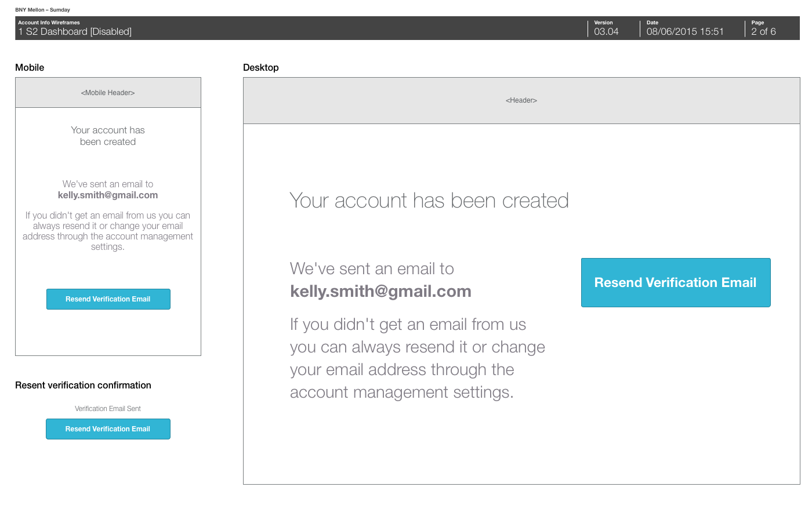
Task: Click the 'Verification Email Sent' message
Action: [x=108, y=409]
